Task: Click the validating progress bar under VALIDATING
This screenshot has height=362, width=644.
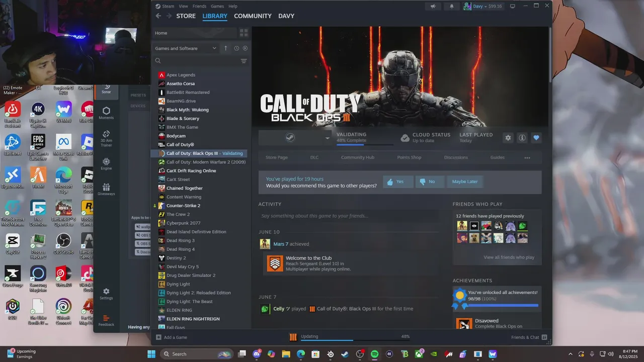Action: coord(365,145)
